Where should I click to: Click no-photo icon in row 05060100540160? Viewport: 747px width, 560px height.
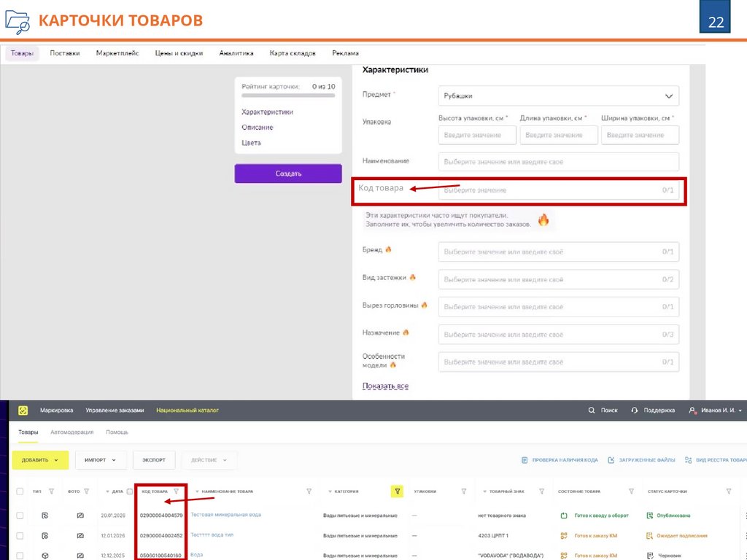(x=80, y=556)
